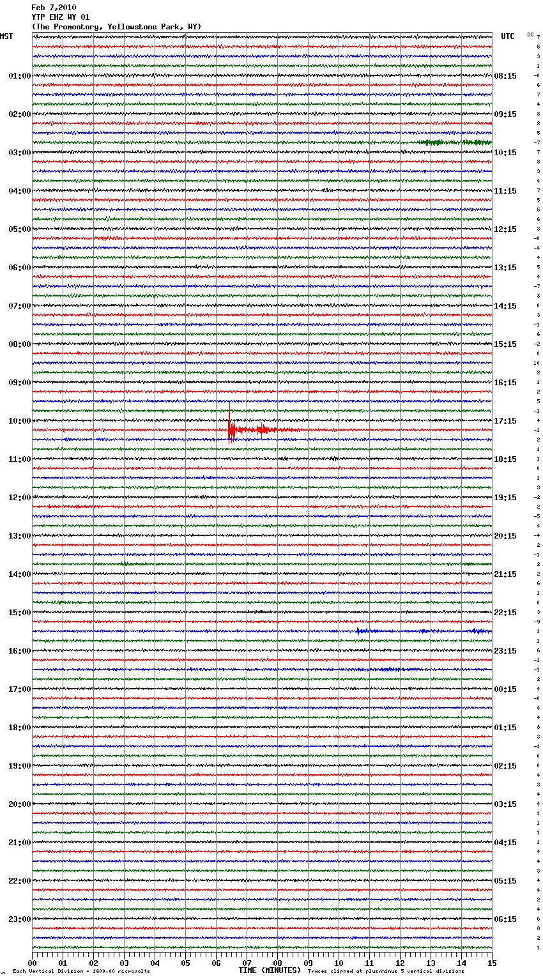Select the 17:00 MST row label
The height and width of the screenshot is (980, 543).
[20, 689]
